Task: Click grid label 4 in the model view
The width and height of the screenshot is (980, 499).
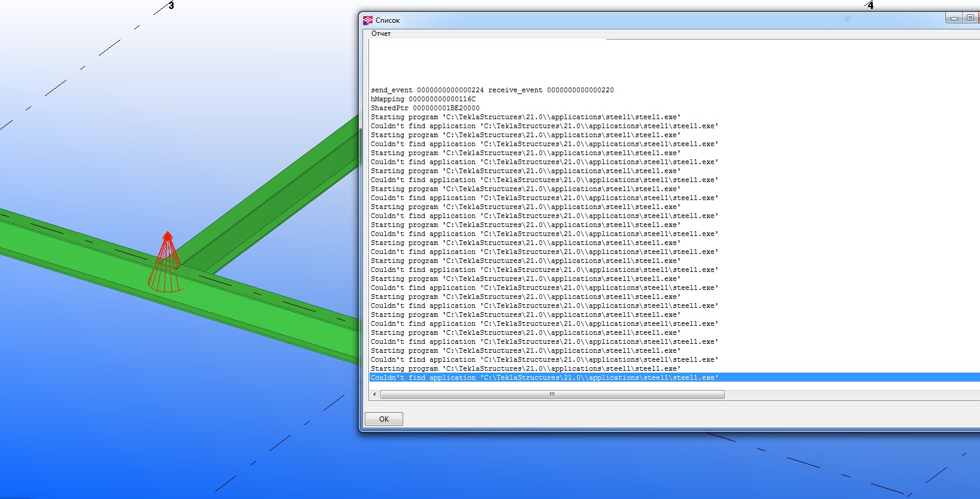Action: click(870, 5)
